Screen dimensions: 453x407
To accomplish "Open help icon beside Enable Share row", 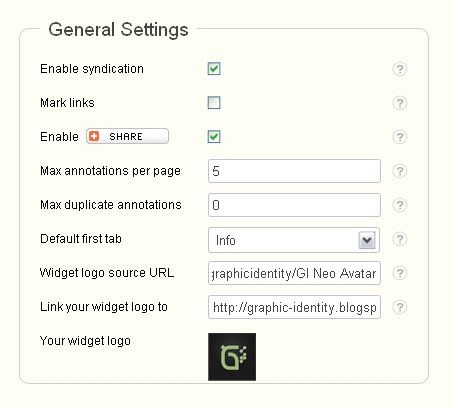I will point(399,137).
